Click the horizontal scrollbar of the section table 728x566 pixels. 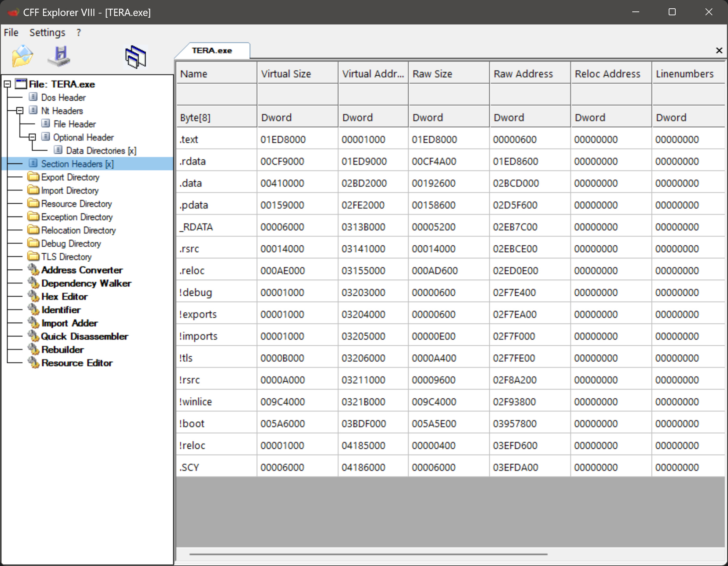click(x=368, y=554)
